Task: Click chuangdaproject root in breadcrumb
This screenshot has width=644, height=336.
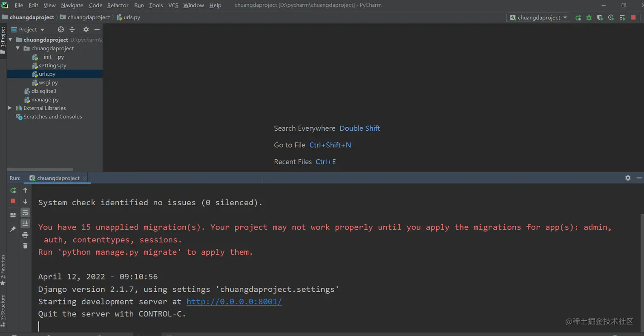Action: (x=28, y=17)
